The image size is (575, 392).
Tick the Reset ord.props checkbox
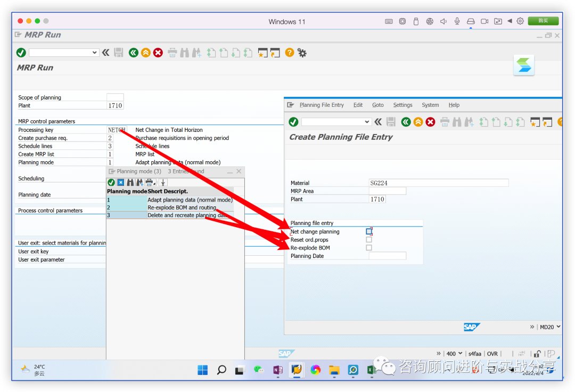coord(369,239)
